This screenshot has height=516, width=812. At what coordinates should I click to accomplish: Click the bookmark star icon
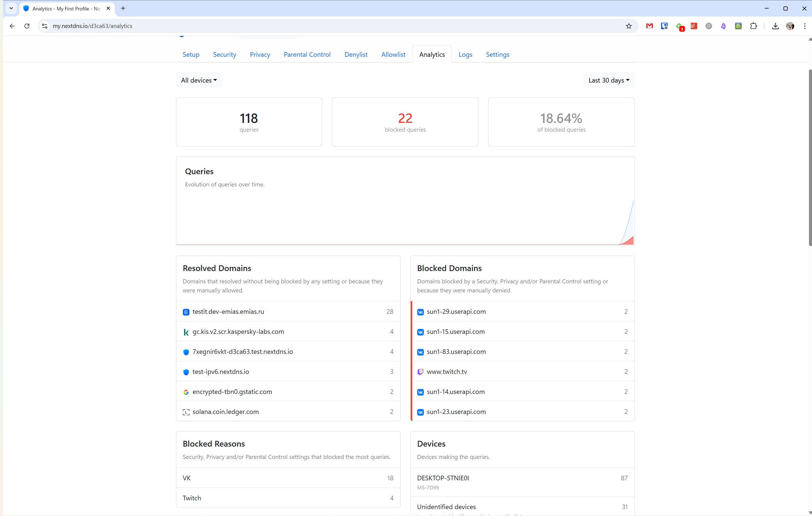coord(629,26)
